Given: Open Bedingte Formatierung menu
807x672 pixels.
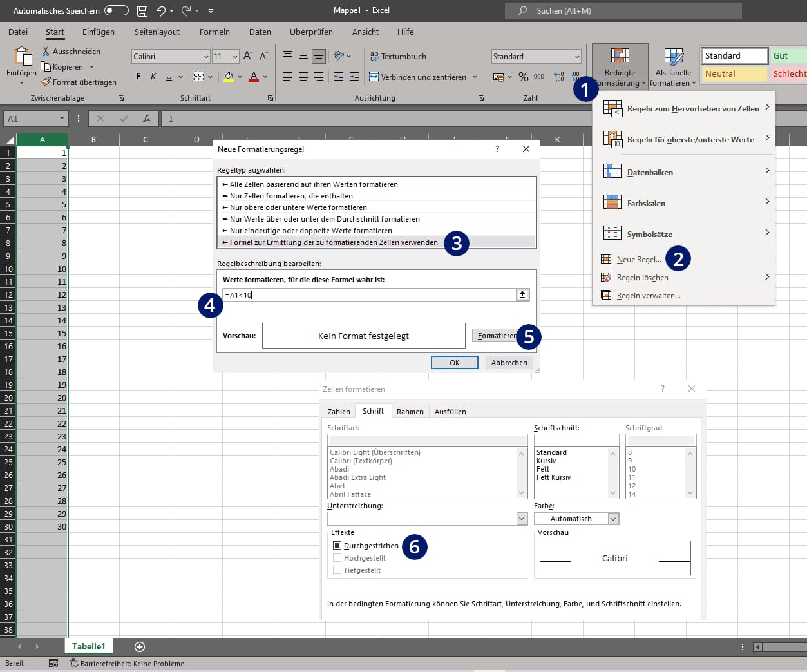Looking at the screenshot, I should pyautogui.click(x=620, y=66).
